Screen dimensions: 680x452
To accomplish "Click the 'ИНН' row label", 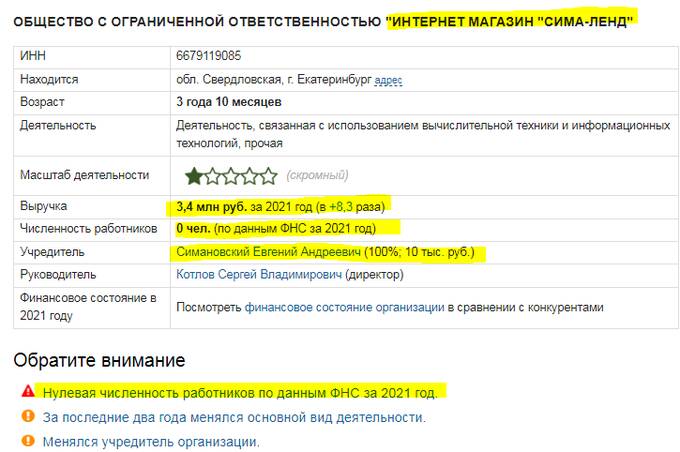I will click(x=33, y=56).
